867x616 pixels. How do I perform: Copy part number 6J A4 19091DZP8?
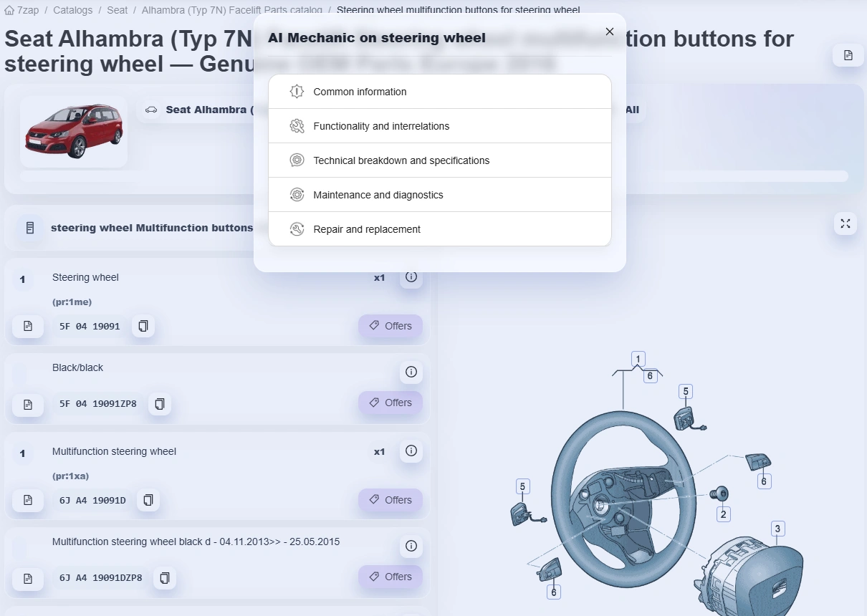coord(165,577)
